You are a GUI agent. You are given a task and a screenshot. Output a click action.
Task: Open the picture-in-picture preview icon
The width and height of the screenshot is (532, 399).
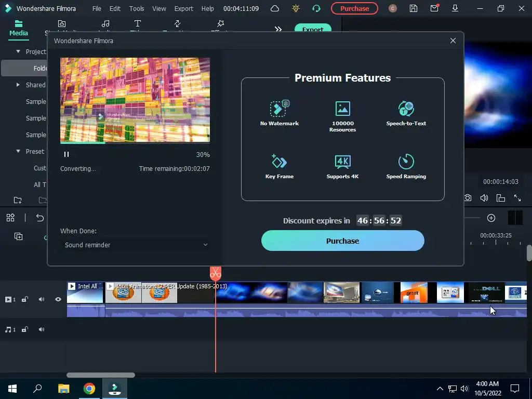point(501,198)
